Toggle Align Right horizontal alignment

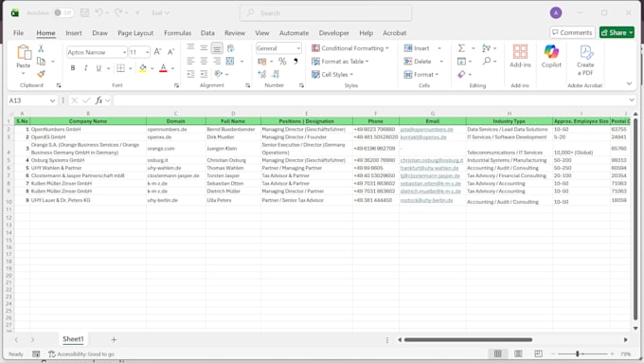pyautogui.click(x=217, y=62)
